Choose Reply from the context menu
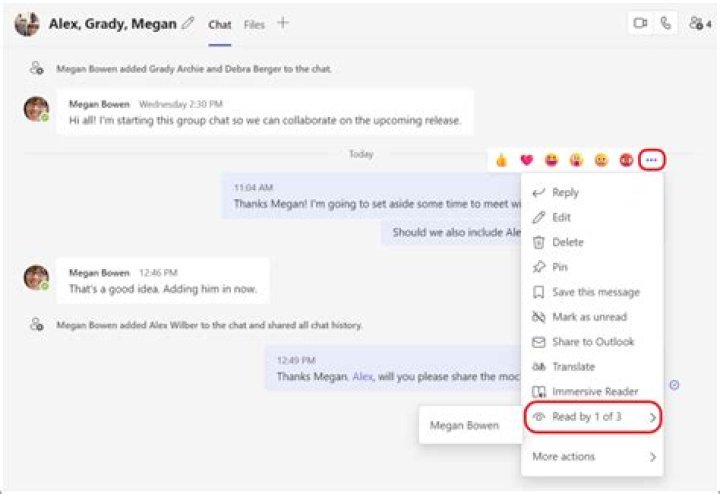This screenshot has width=720, height=494. pyautogui.click(x=565, y=193)
